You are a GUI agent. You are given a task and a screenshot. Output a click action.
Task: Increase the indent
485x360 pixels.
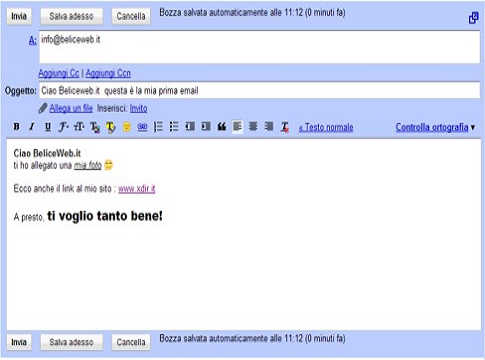point(206,127)
